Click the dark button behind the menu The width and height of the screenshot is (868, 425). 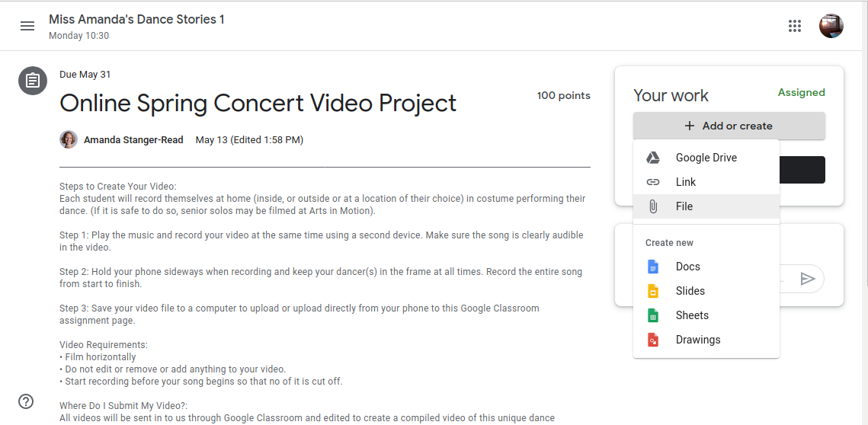[802, 170]
